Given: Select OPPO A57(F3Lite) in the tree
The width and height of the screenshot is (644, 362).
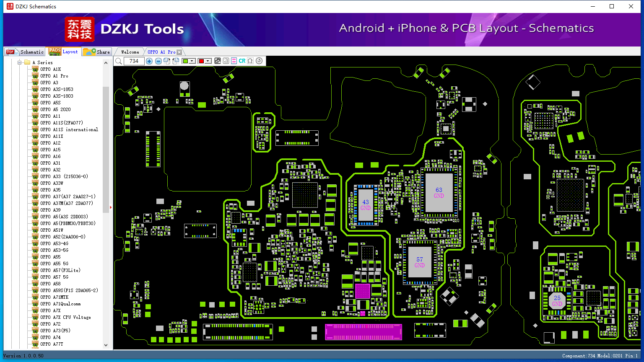Looking at the screenshot, I should 60,270.
